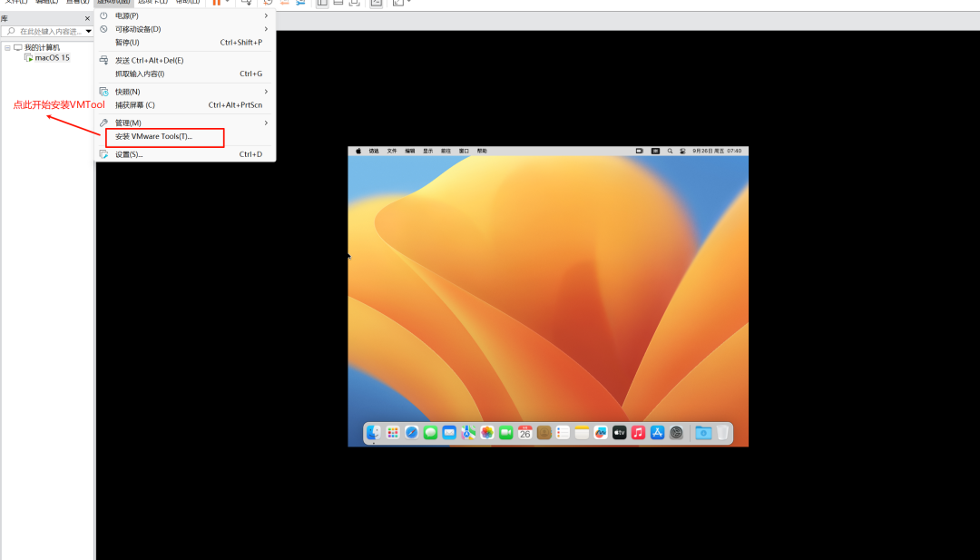Open Launchpad in the macOS dock
Image resolution: width=980 pixels, height=560 pixels.
(393, 433)
